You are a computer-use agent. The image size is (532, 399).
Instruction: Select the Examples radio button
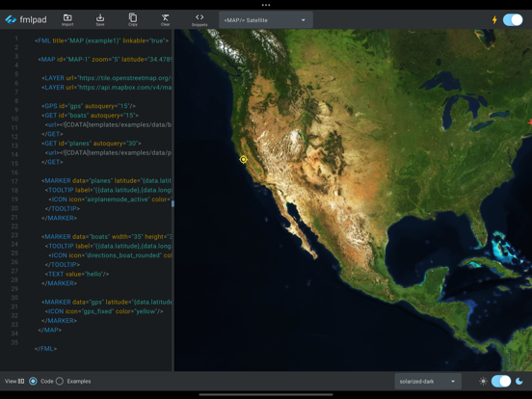[60, 381]
